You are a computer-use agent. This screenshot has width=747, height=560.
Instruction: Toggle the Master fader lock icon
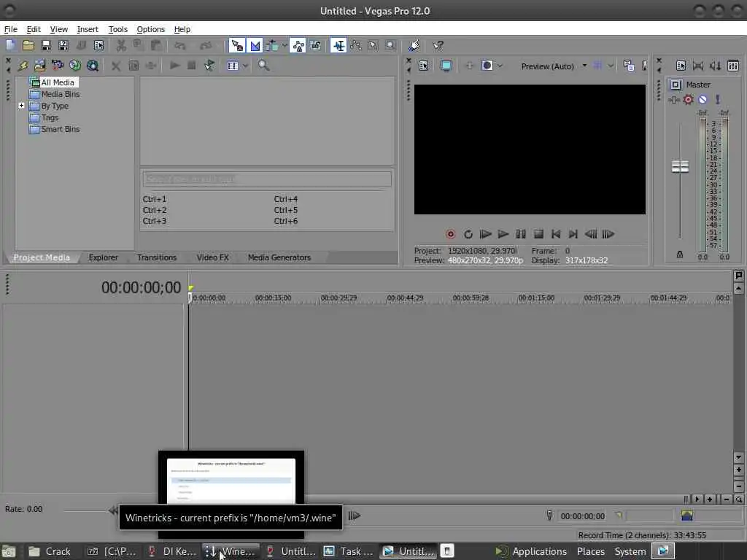click(x=680, y=254)
